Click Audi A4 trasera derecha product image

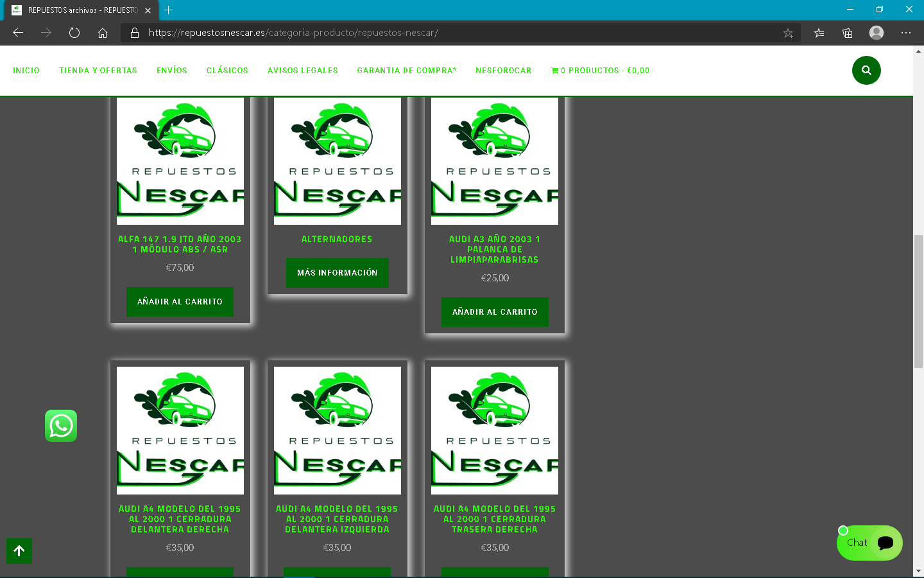495,430
